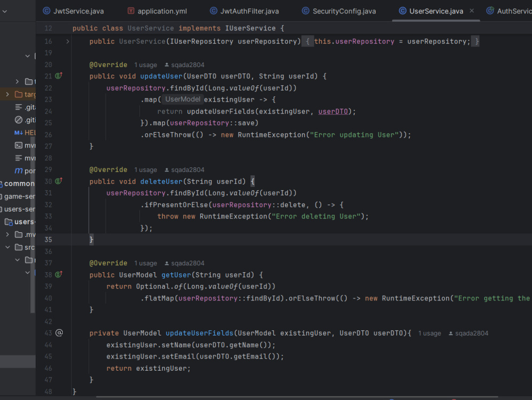Click the UserModel inlay type hint
This screenshot has width=532, height=400.
click(x=182, y=99)
